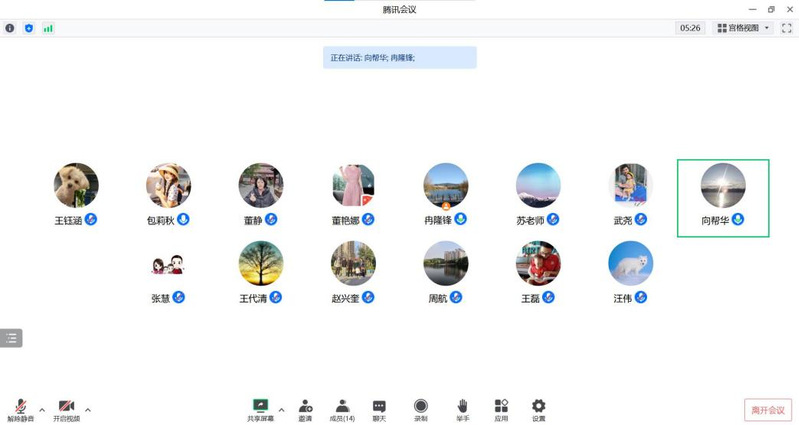Select 包莉秋's avatar
This screenshot has width=799, height=425.
[x=169, y=185]
